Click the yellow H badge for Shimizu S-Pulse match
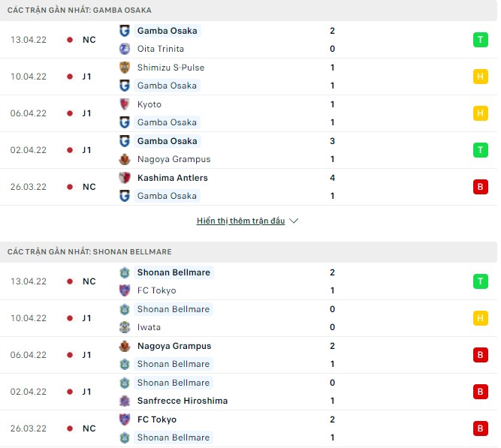 click(480, 77)
